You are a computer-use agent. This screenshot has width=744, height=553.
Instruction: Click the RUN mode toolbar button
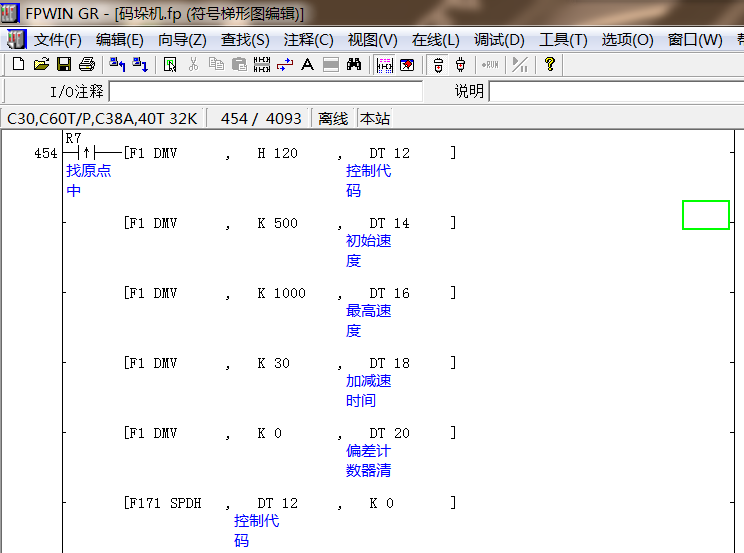tap(490, 65)
